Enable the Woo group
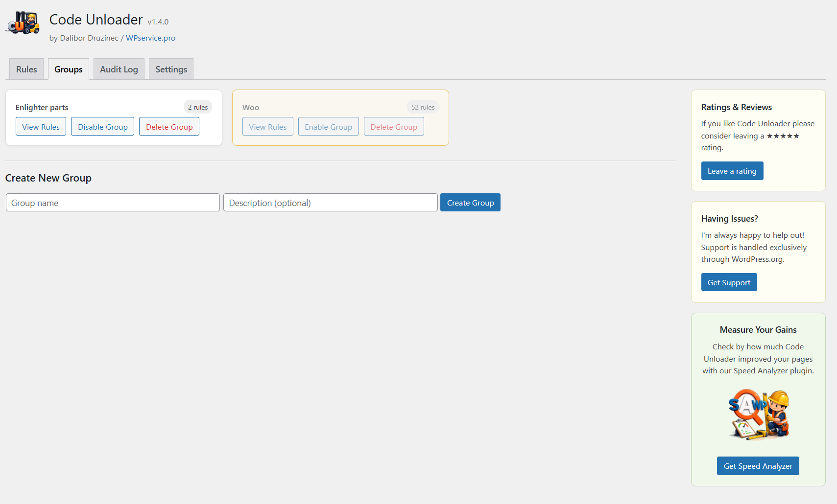The height and width of the screenshot is (504, 837). pos(328,126)
